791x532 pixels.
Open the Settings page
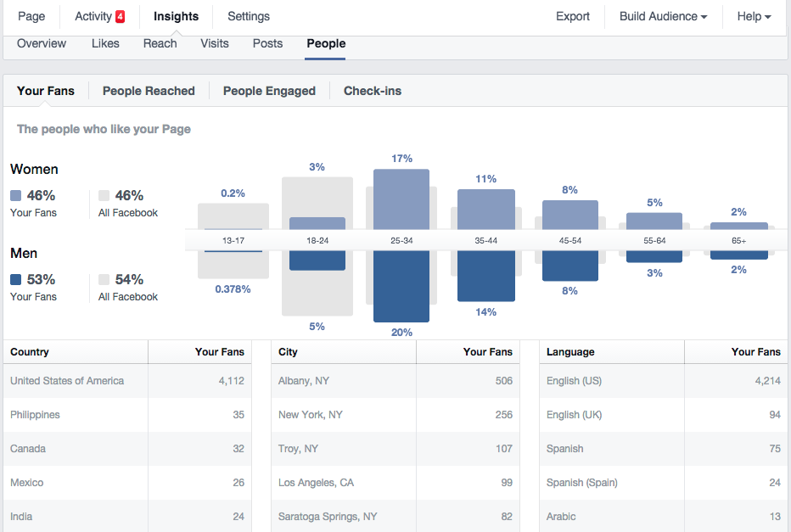248,16
